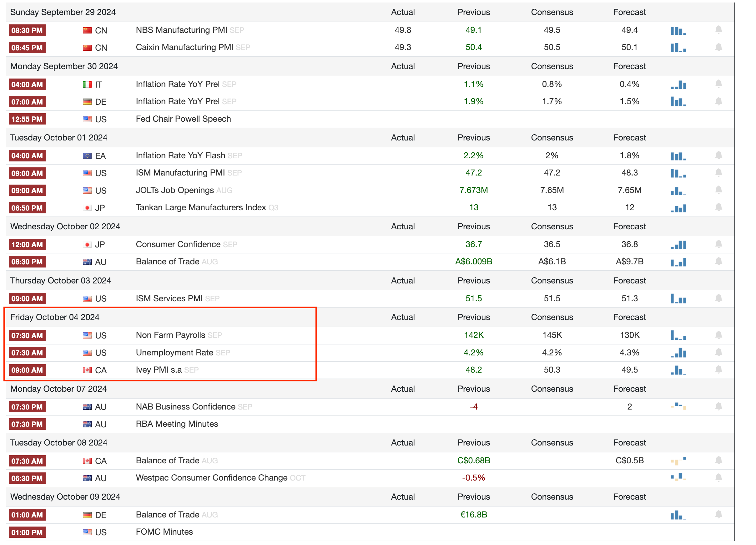Click Canada Balance of Trade forecast C$0.5B

(629, 460)
